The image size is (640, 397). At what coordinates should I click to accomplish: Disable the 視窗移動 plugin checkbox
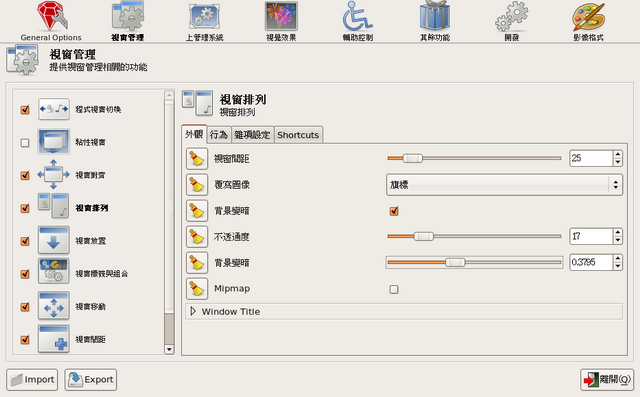pos(25,307)
